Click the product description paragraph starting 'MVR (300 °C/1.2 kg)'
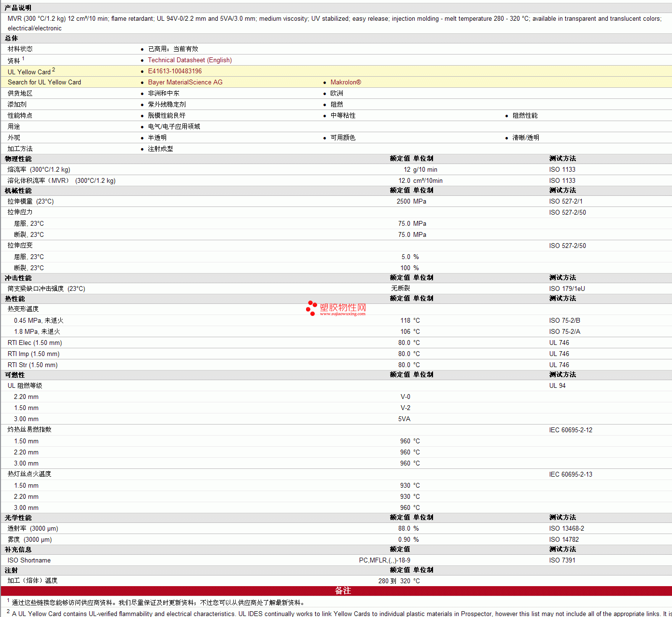672x617 pixels. [336, 23]
